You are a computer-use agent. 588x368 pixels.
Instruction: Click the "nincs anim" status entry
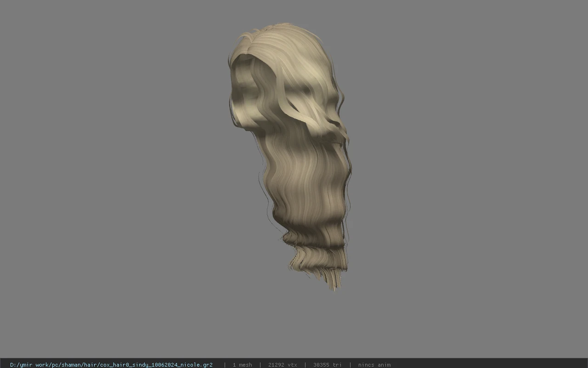point(374,364)
